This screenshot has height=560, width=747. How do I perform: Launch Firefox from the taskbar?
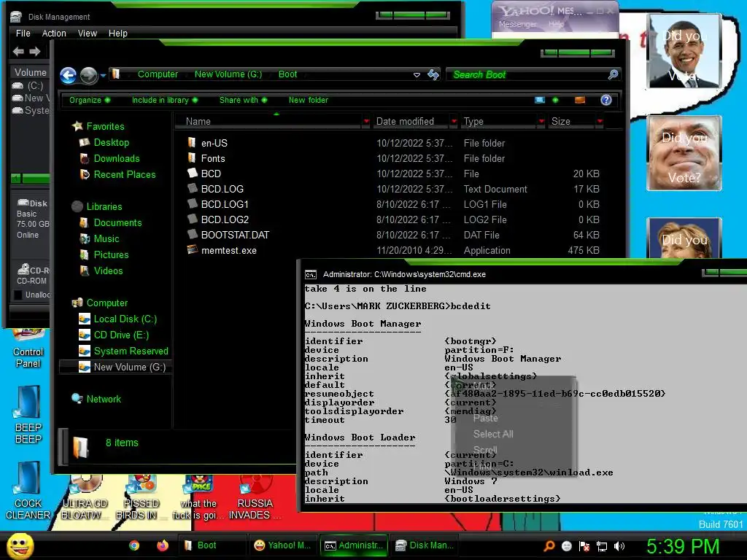[163, 545]
